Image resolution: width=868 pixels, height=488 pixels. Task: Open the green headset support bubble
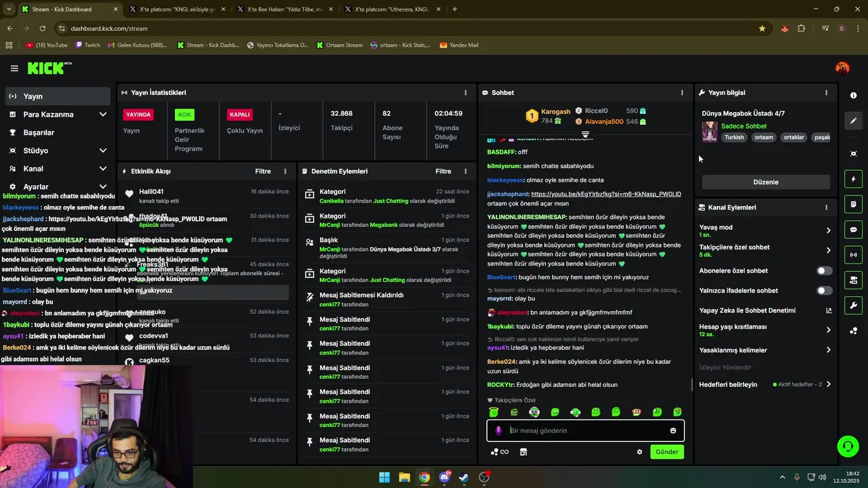pyautogui.click(x=848, y=446)
